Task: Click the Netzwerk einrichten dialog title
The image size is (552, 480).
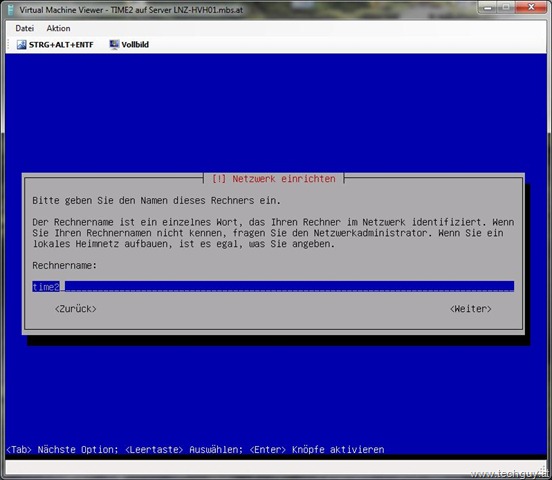Action: tap(274, 179)
